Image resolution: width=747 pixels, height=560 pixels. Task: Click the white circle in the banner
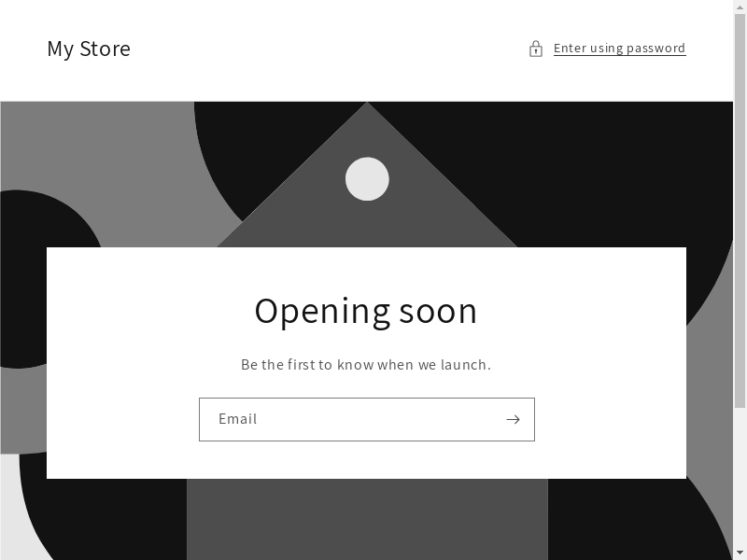[367, 178]
